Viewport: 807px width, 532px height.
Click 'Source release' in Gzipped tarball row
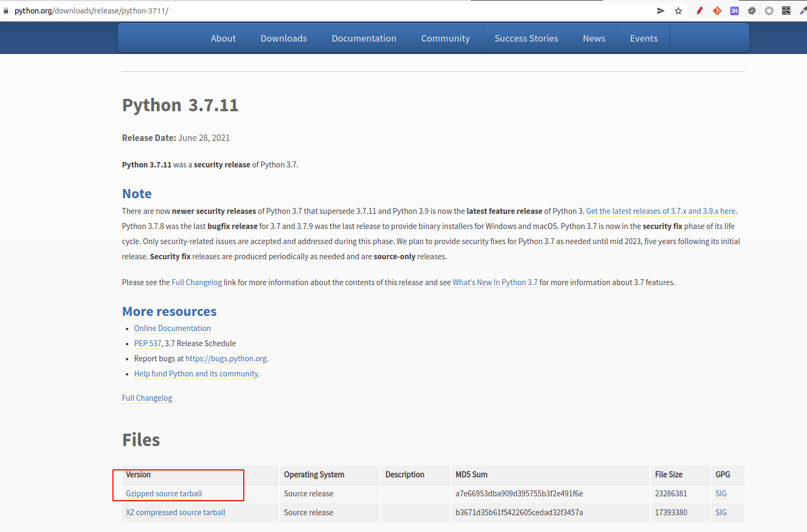click(x=309, y=494)
